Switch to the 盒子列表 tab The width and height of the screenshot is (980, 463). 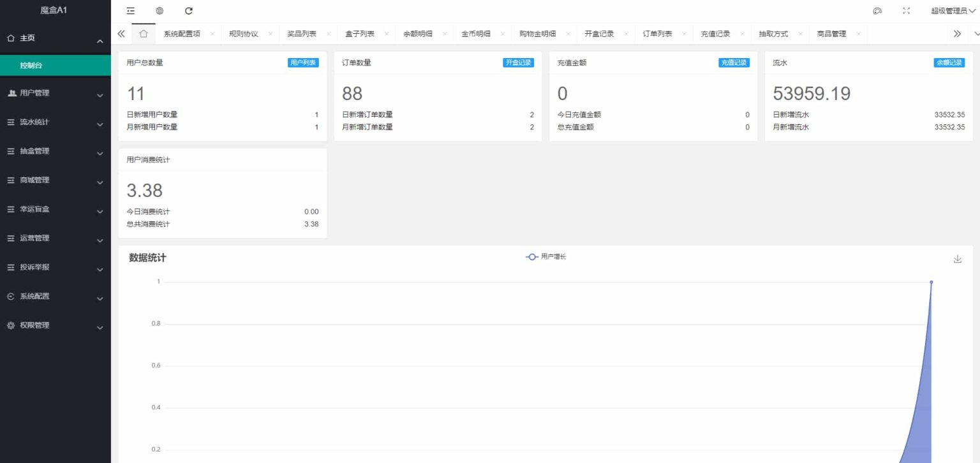pyautogui.click(x=355, y=34)
